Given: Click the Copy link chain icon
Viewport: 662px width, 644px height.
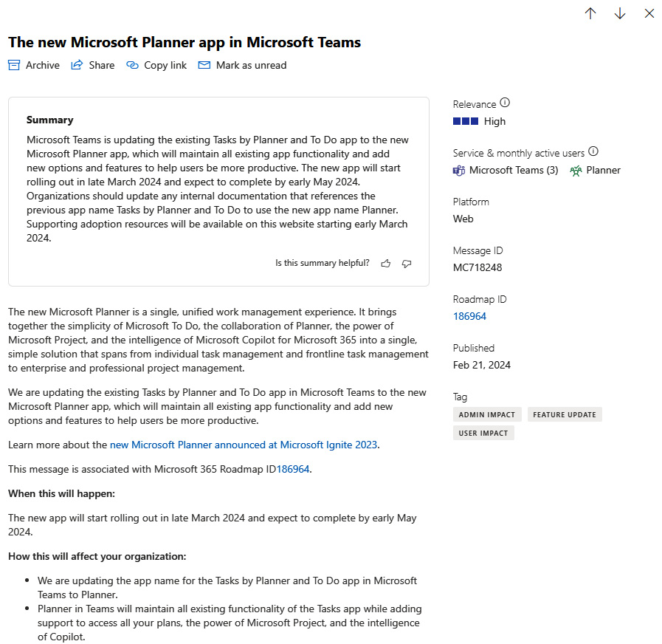Looking at the screenshot, I should click(133, 65).
